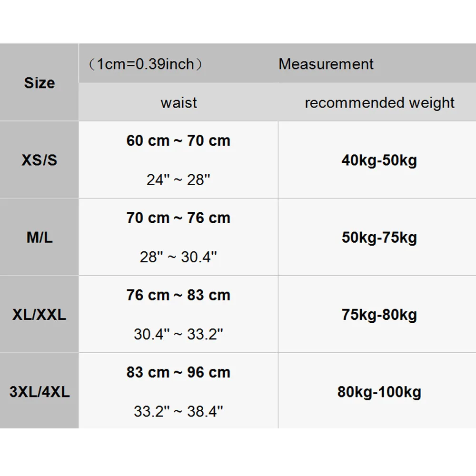The width and height of the screenshot is (476, 476).
Task: Click the 3XL/4XL size row label
Action: [x=40, y=392]
